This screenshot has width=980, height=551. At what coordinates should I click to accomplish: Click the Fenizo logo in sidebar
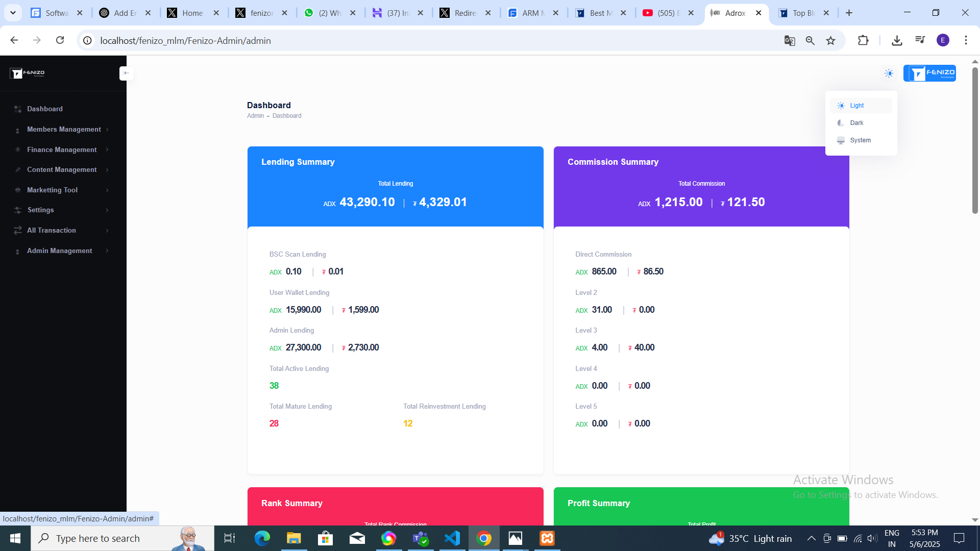(x=28, y=73)
